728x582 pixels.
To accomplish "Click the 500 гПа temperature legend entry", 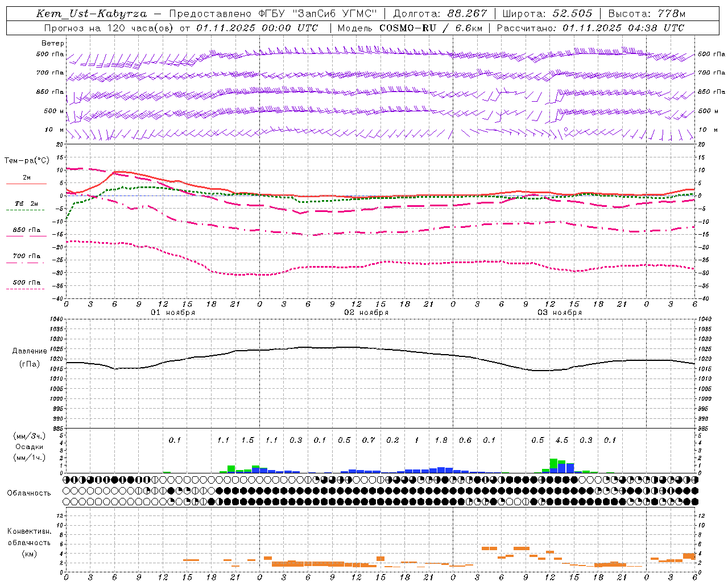I will pyautogui.click(x=27, y=282).
